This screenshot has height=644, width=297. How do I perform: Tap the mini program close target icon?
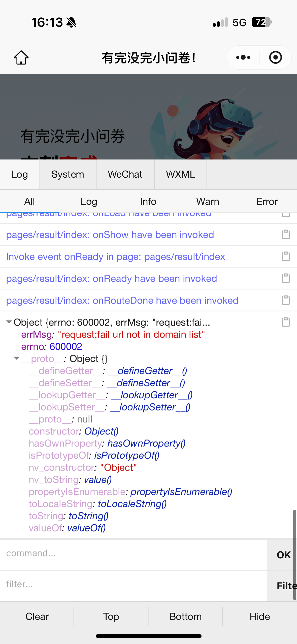tap(275, 57)
